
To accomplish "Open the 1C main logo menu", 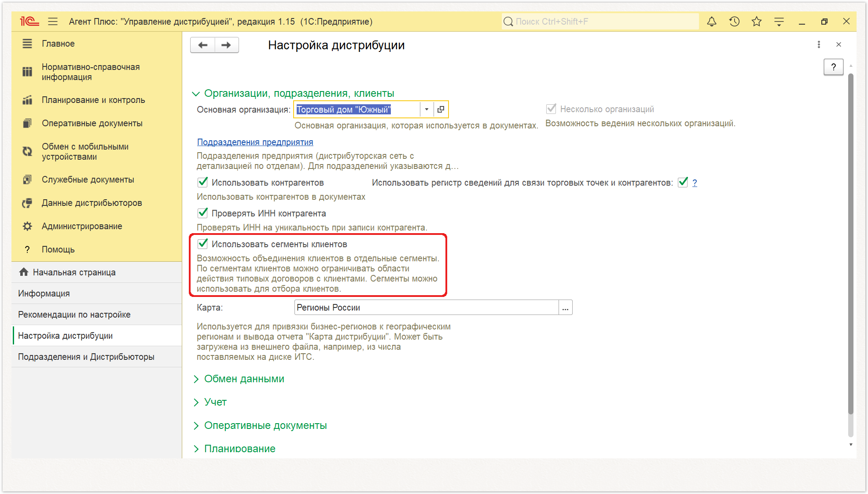I will [x=29, y=21].
